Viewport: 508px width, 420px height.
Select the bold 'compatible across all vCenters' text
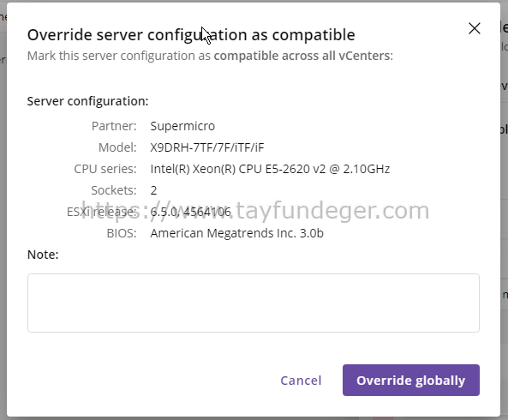[303, 56]
